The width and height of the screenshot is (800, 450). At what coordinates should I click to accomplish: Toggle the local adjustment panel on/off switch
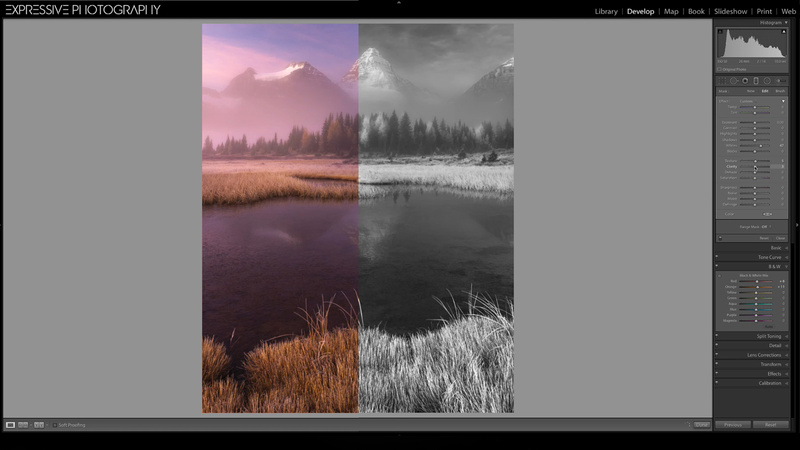coord(720,237)
